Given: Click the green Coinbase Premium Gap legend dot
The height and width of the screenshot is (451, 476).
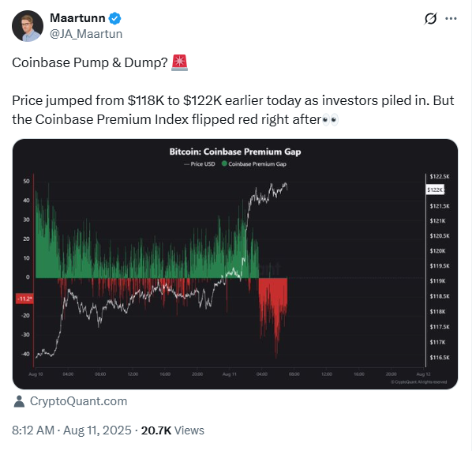Looking at the screenshot, I should 225,163.
